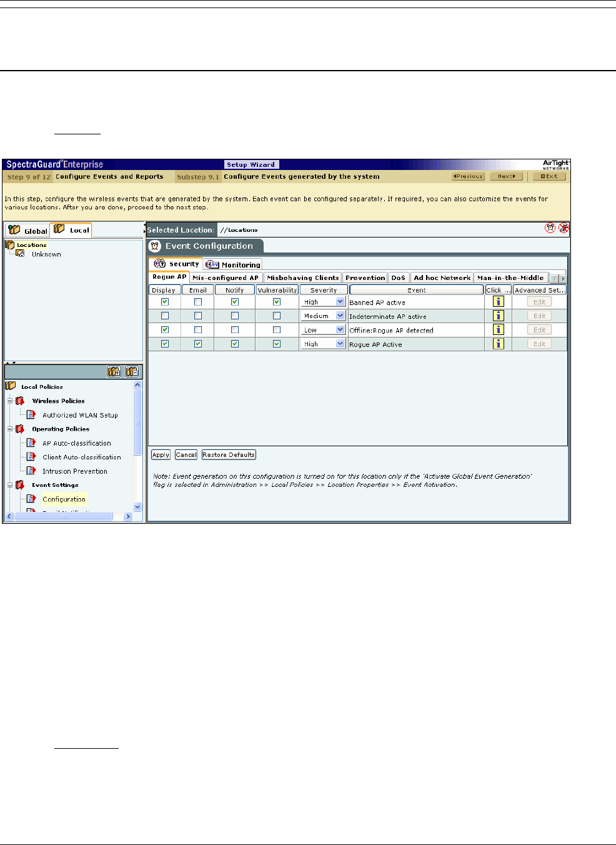Uncheck Vulnerability for Rogue AP Active
The height and width of the screenshot is (845, 616).
coord(277,344)
